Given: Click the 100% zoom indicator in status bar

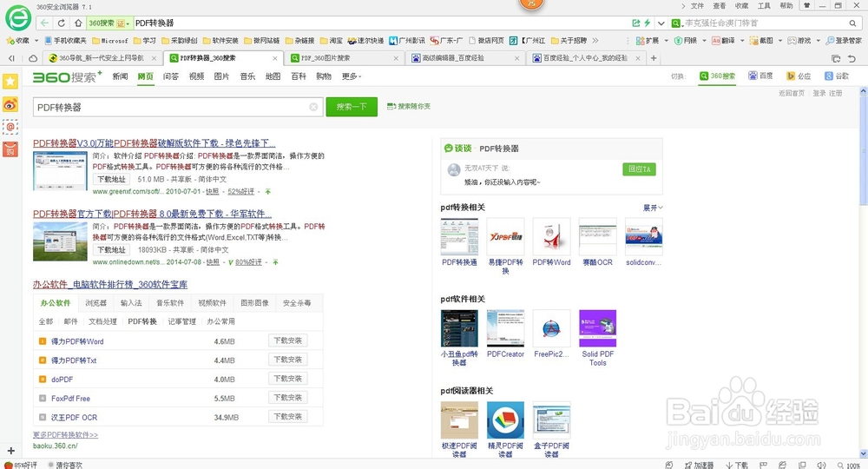Looking at the screenshot, I should pos(849,466).
